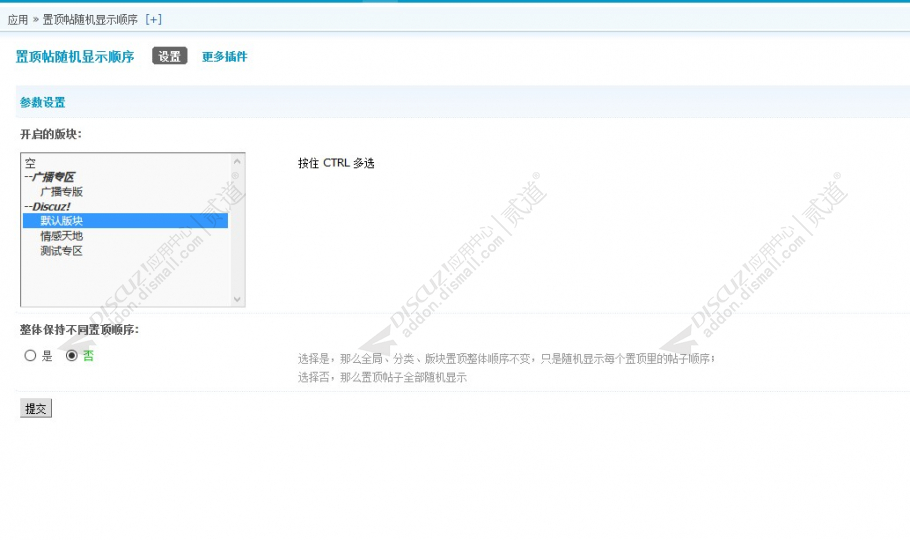Select 情感天地 in the forum list
This screenshot has height=540, width=910.
(125, 236)
